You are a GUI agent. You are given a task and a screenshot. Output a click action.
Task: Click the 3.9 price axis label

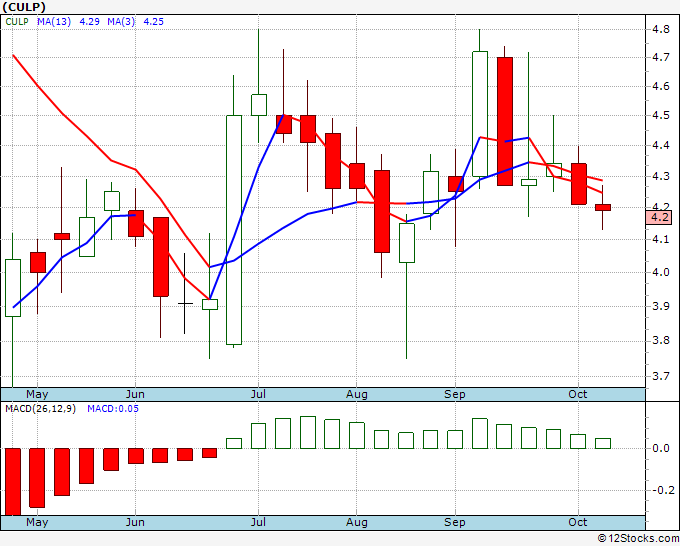(x=661, y=306)
